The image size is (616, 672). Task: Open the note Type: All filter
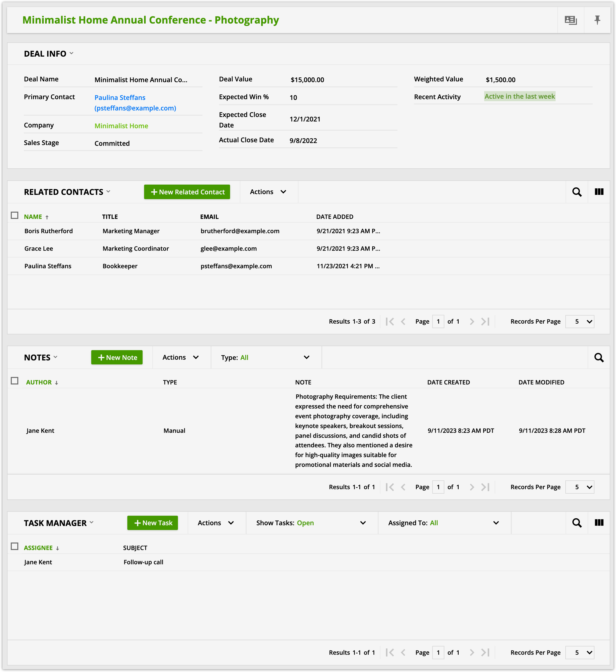pos(266,357)
